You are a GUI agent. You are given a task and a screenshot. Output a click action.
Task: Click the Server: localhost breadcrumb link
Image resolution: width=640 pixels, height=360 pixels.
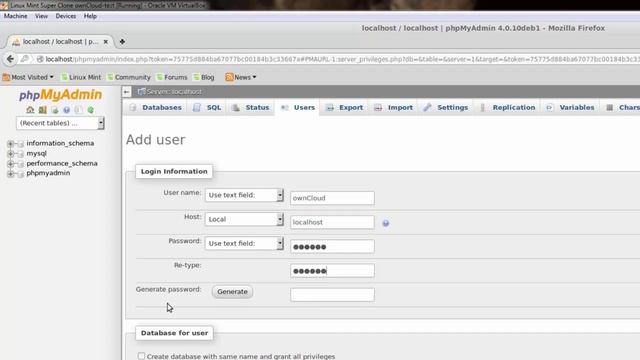(174, 92)
